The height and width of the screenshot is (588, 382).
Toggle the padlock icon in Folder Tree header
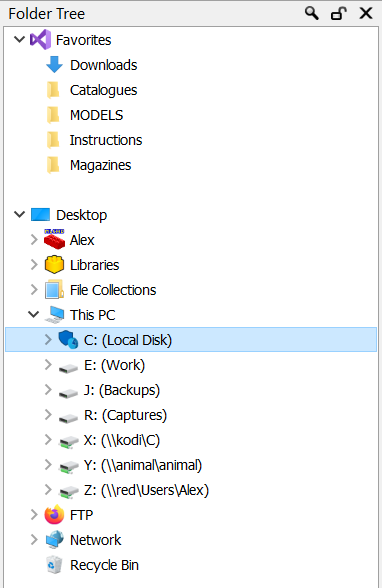point(338,14)
